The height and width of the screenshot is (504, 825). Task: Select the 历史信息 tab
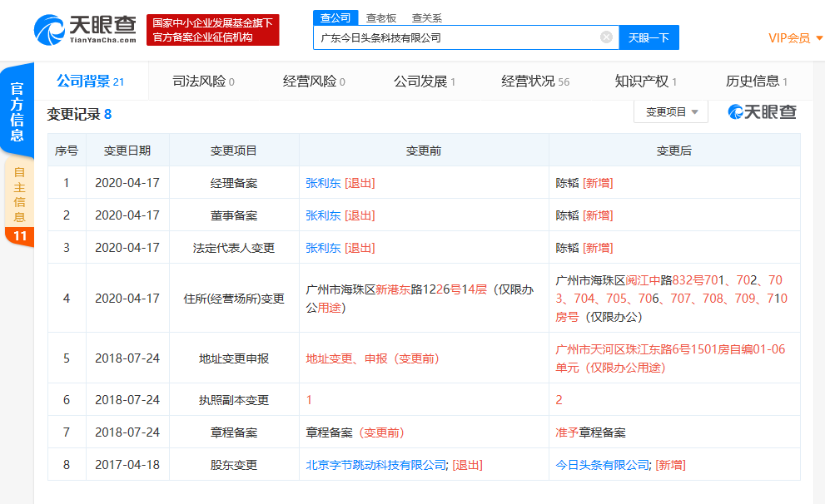757,82
